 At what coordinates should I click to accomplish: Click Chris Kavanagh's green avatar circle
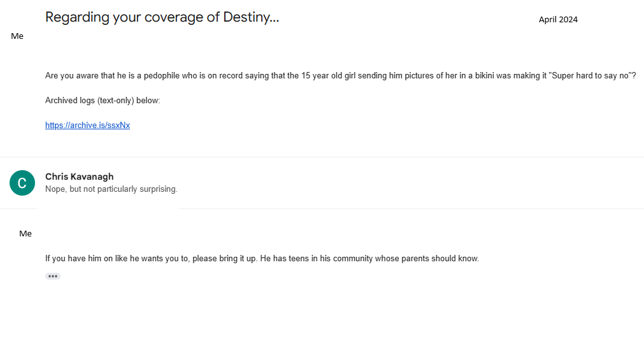[22, 183]
